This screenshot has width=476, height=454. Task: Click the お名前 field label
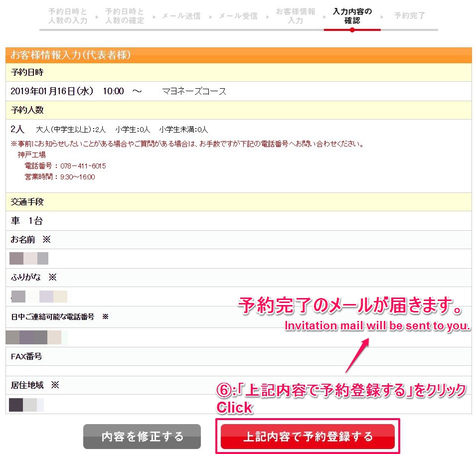point(23,240)
